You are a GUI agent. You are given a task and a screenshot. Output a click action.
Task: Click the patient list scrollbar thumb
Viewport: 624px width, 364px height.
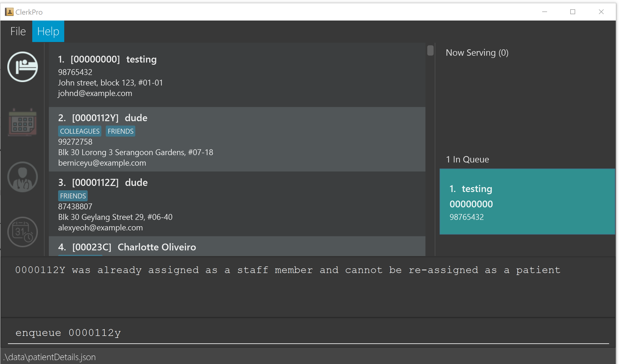click(430, 51)
